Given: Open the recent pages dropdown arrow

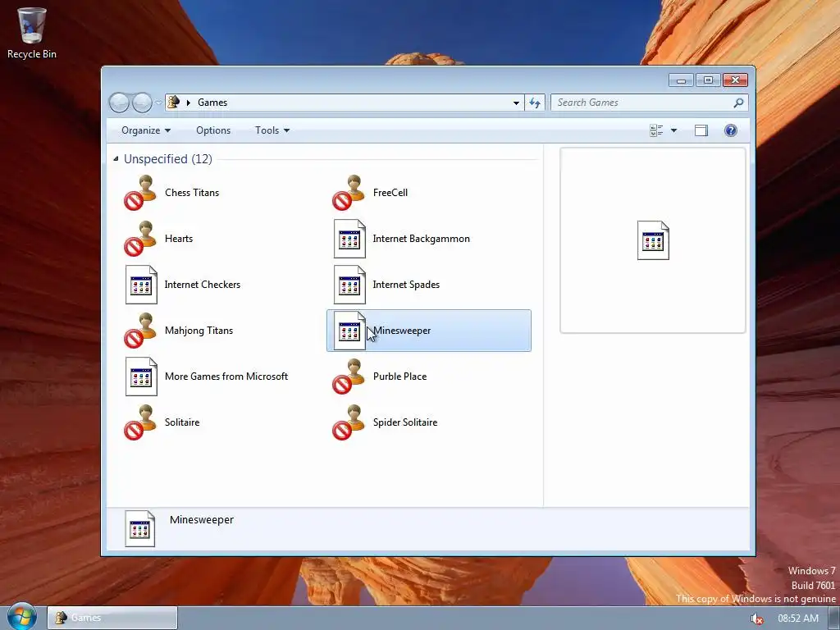Looking at the screenshot, I should click(x=158, y=103).
